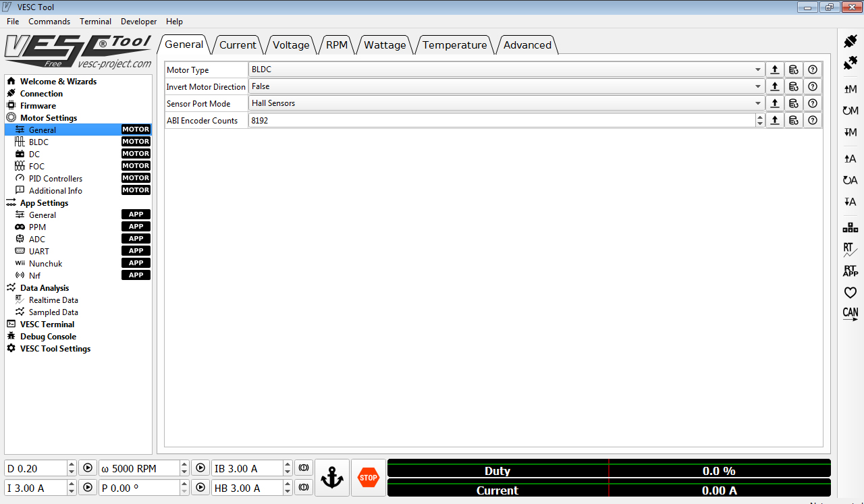
Task: Switch to the Wattage tab
Action: click(x=385, y=45)
